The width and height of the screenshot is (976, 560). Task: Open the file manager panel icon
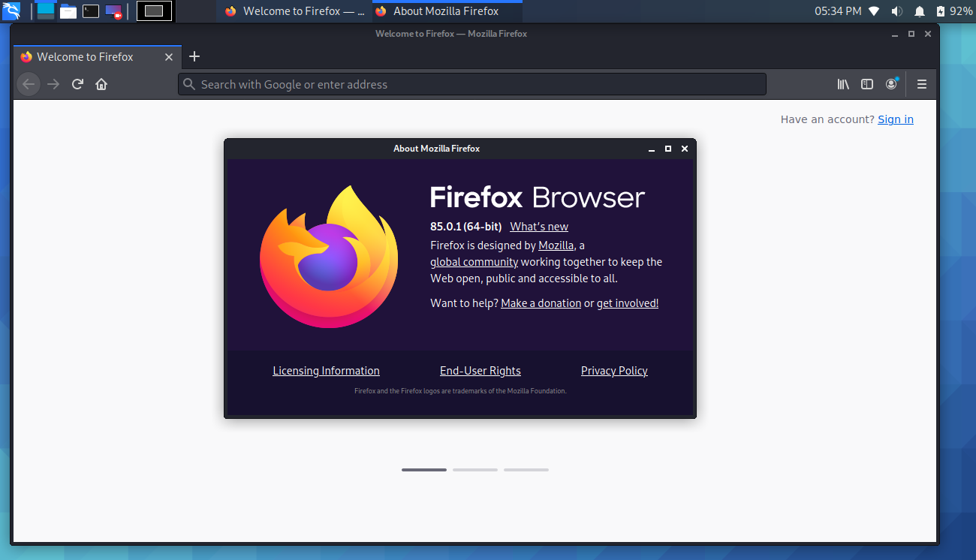[68, 11]
